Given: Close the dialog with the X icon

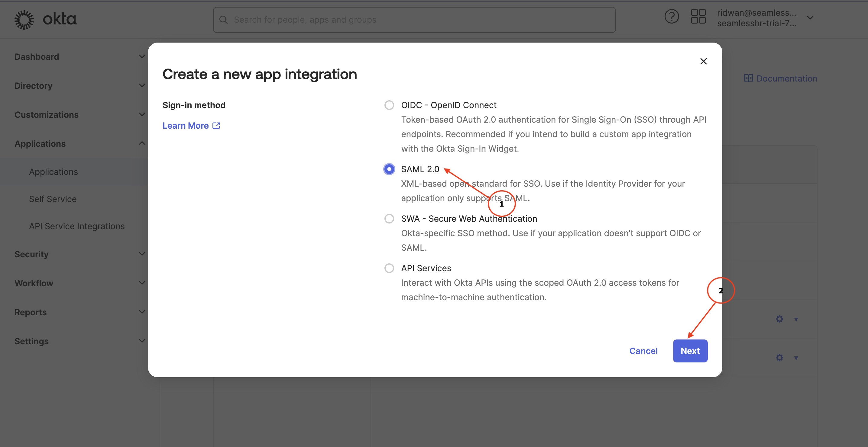Looking at the screenshot, I should point(703,61).
